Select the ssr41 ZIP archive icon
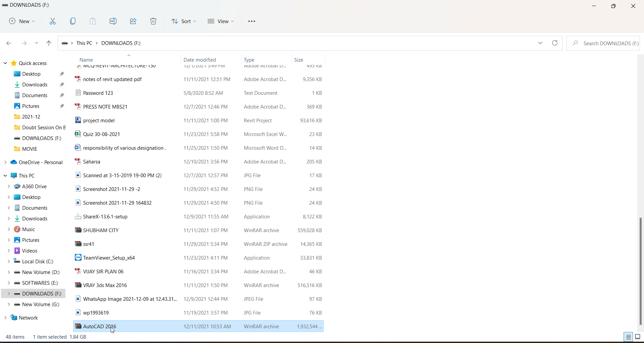 click(78, 244)
